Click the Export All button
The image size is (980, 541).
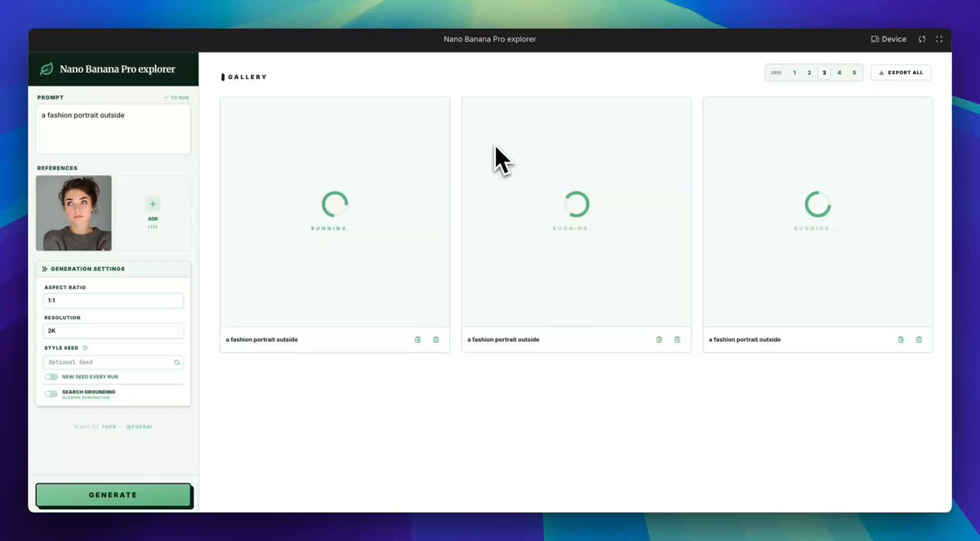(x=901, y=73)
